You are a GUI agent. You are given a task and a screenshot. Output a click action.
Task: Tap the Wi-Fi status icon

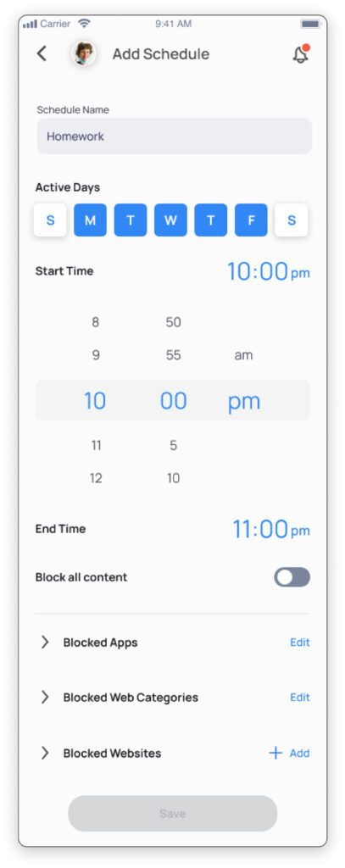(84, 24)
